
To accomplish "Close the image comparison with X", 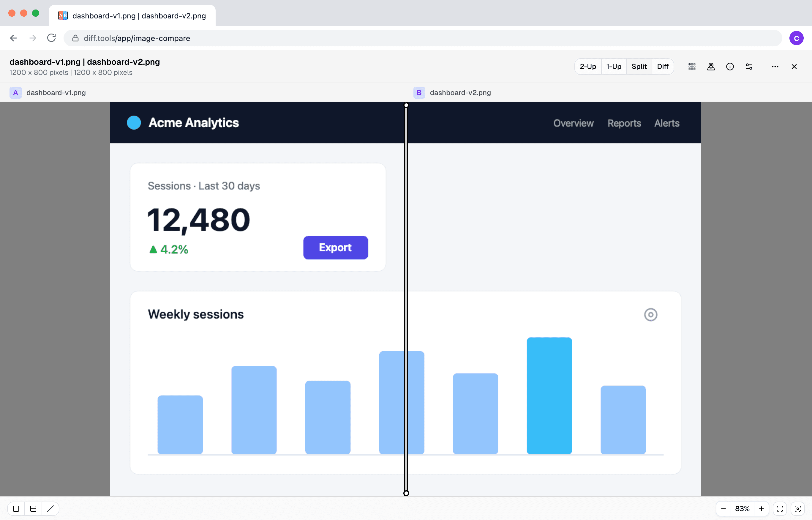I will 794,67.
